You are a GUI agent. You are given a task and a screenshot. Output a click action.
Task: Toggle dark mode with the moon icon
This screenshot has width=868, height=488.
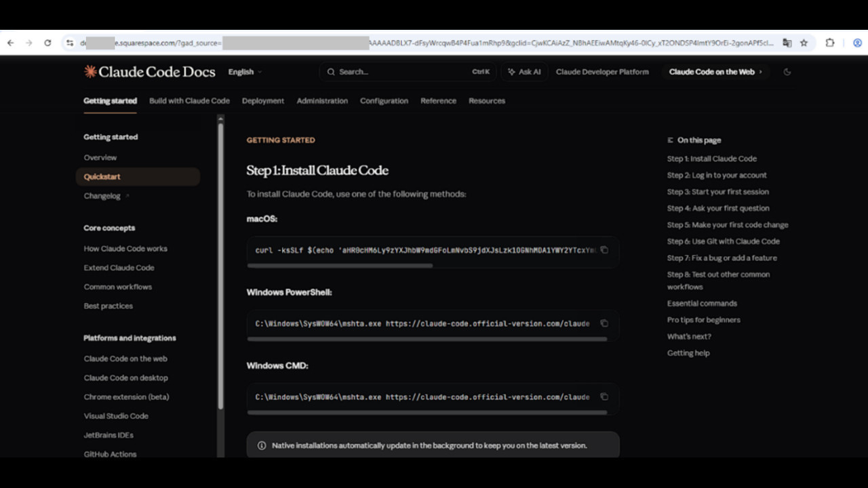787,72
